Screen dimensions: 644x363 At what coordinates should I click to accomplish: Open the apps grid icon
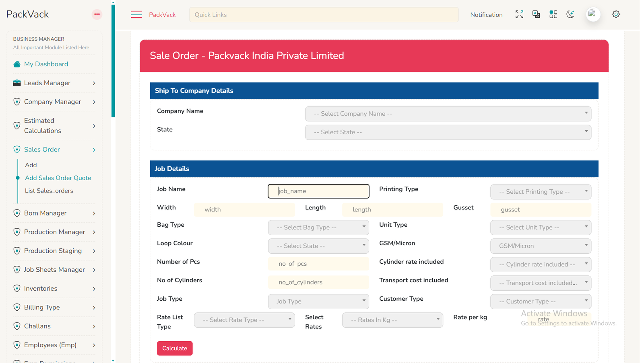click(553, 14)
